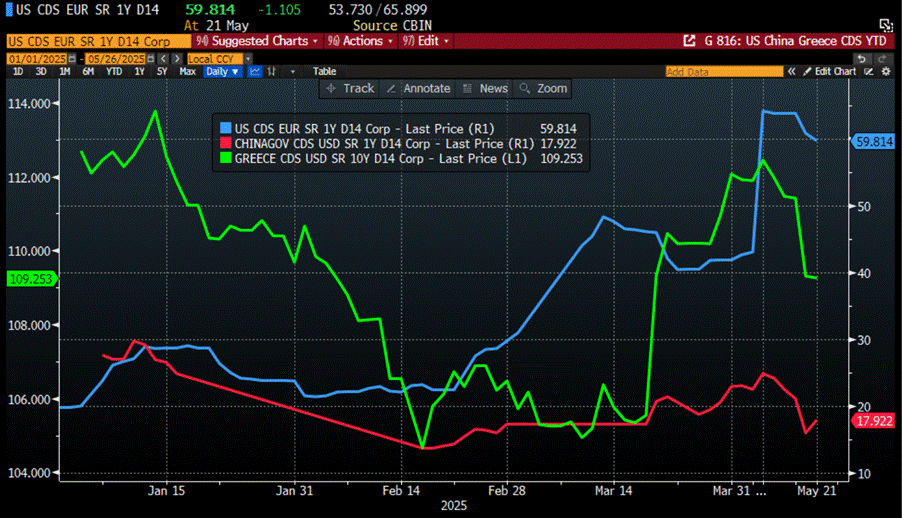The height and width of the screenshot is (518, 902).
Task: Open chart in launchpad icon beside G 816
Action: click(689, 41)
